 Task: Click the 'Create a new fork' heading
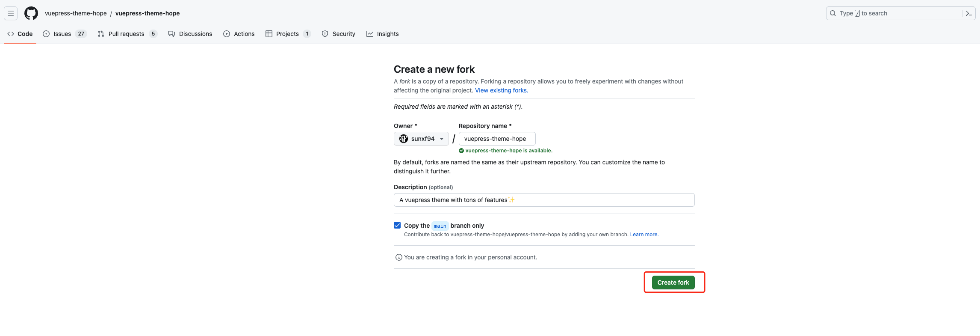pos(434,69)
